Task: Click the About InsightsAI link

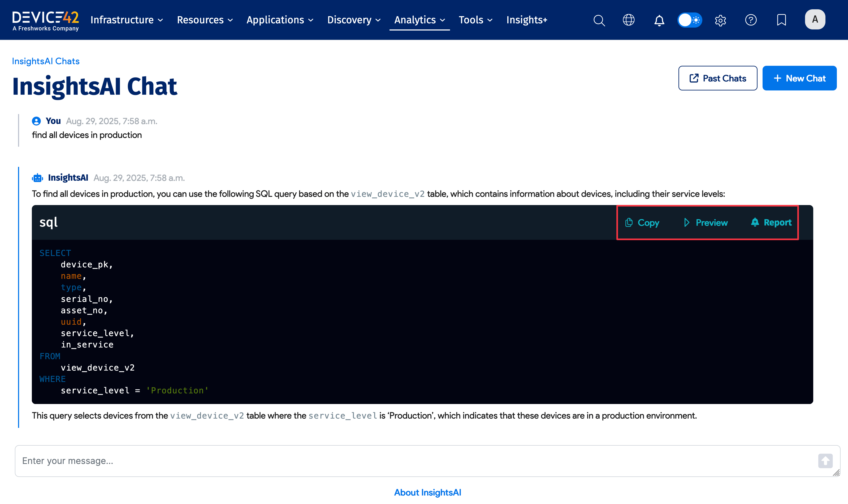Action: click(x=427, y=492)
